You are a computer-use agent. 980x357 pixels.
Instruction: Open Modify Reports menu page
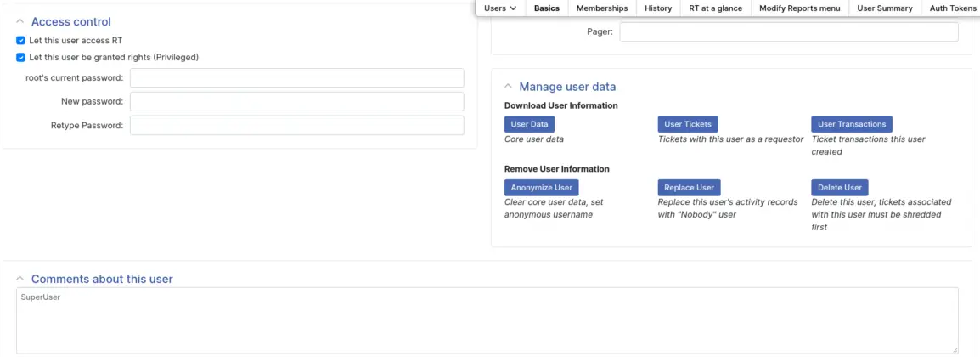coord(799,8)
